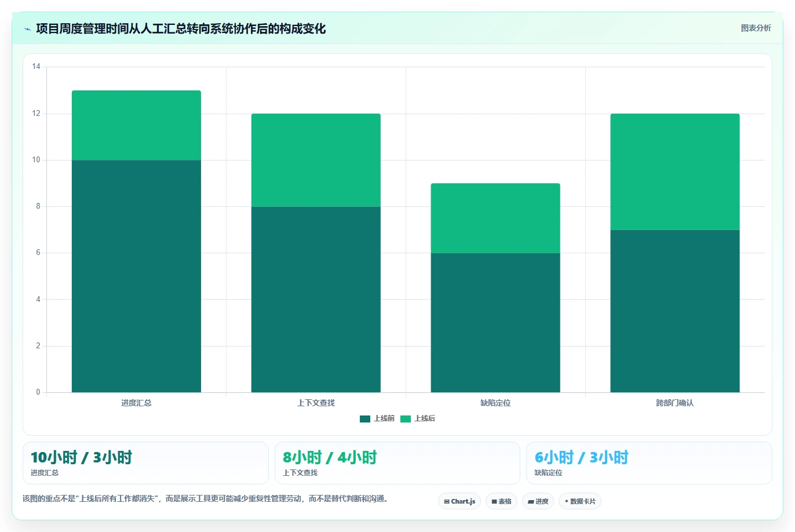
Task: Click the y-axis value 10
Action: pos(37,160)
